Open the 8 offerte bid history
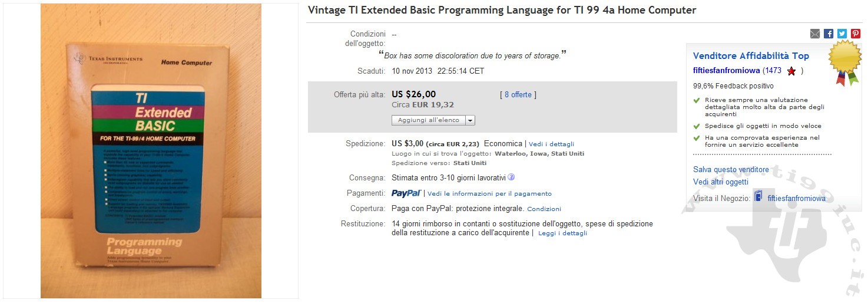868x303 pixels. pyautogui.click(x=518, y=94)
